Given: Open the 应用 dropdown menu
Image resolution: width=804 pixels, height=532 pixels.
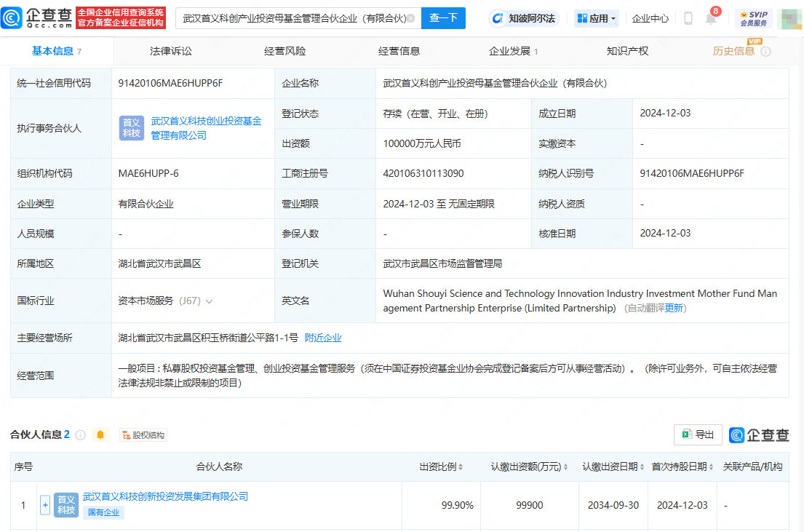Looking at the screenshot, I should (x=596, y=18).
